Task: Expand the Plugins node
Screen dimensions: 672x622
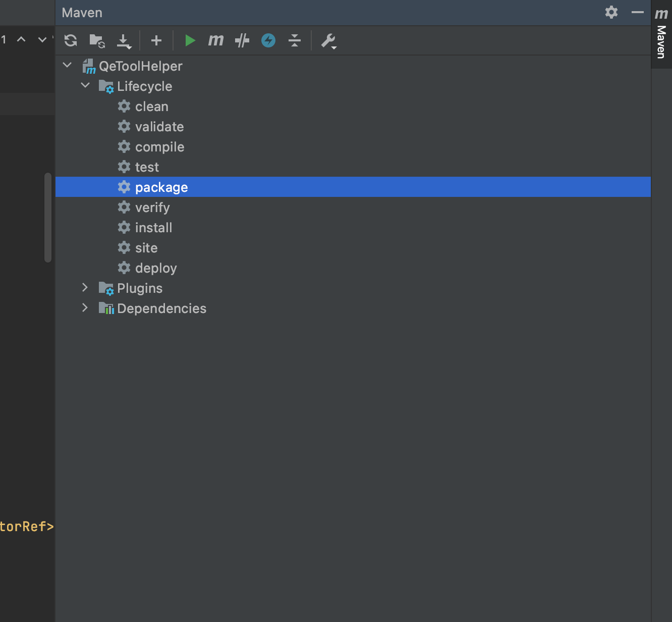Action: 85,287
